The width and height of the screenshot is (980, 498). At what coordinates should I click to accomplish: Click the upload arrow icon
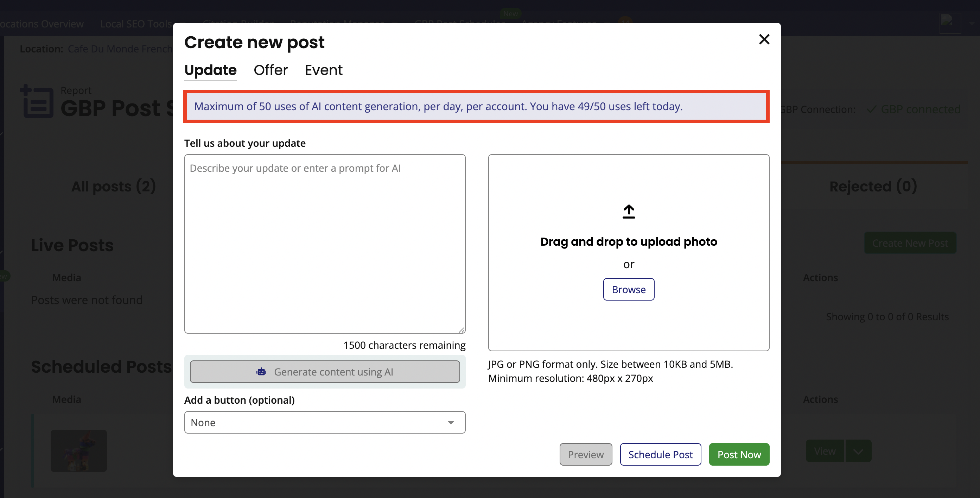629,212
